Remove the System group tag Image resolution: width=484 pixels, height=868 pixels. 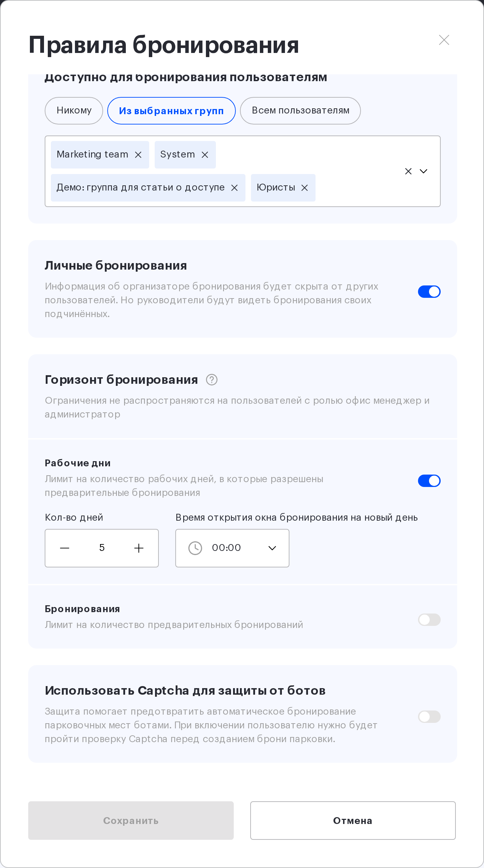(x=205, y=155)
